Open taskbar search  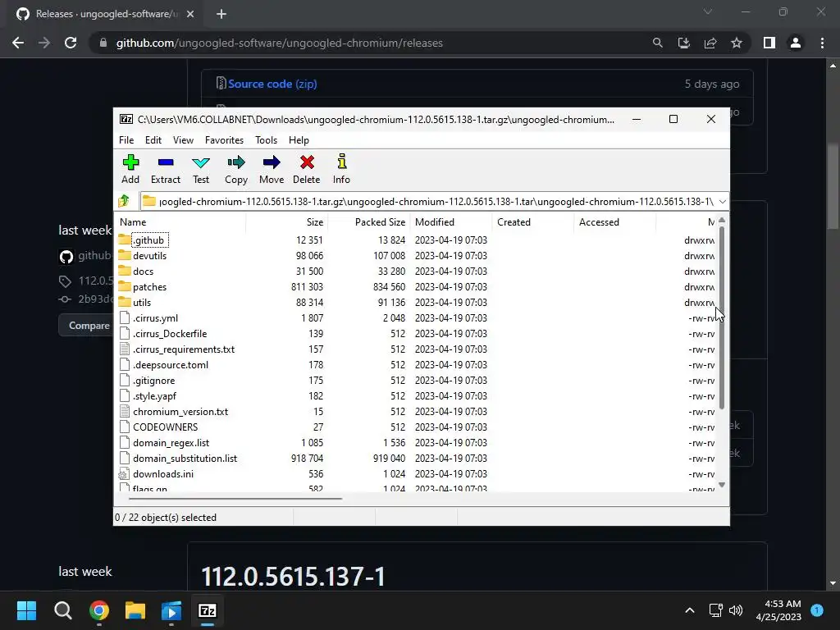(62, 610)
